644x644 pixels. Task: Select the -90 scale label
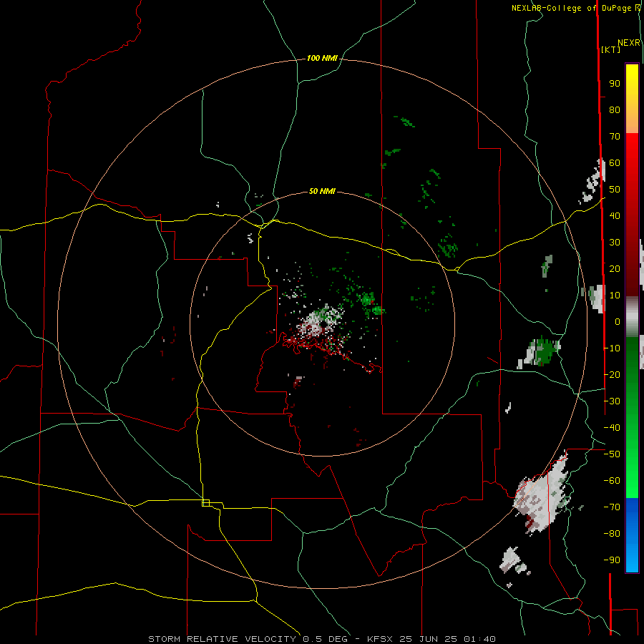(x=612, y=560)
